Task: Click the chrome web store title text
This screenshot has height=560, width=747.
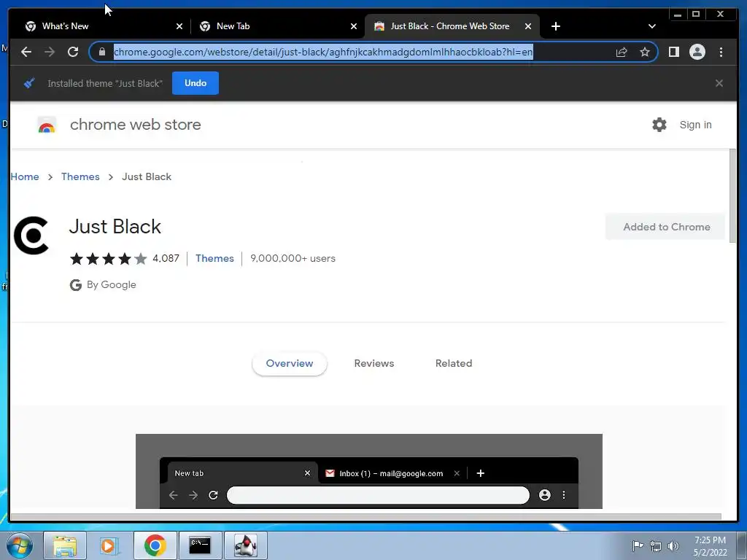Action: coord(135,125)
